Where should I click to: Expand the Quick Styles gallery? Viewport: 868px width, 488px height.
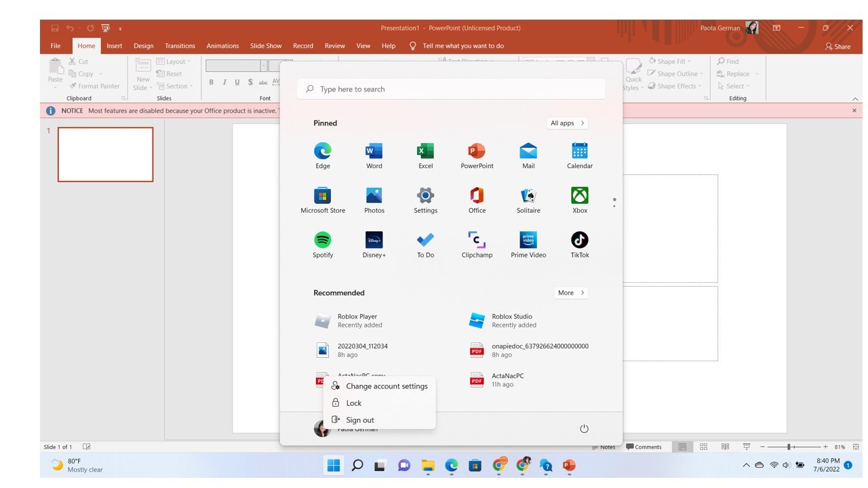[x=633, y=75]
